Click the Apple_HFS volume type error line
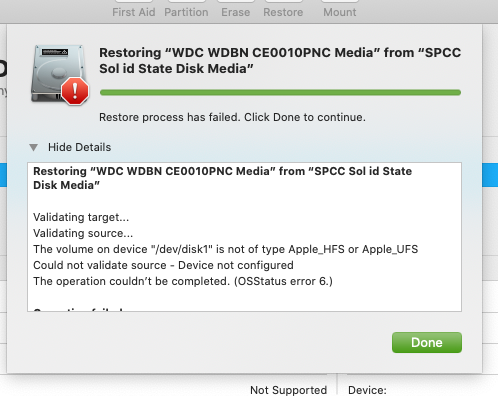 pyautogui.click(x=225, y=249)
